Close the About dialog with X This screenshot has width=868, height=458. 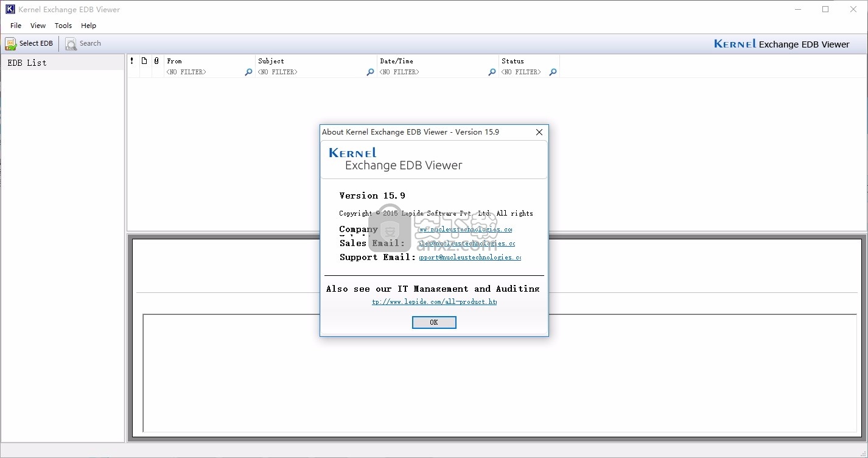[x=539, y=132]
